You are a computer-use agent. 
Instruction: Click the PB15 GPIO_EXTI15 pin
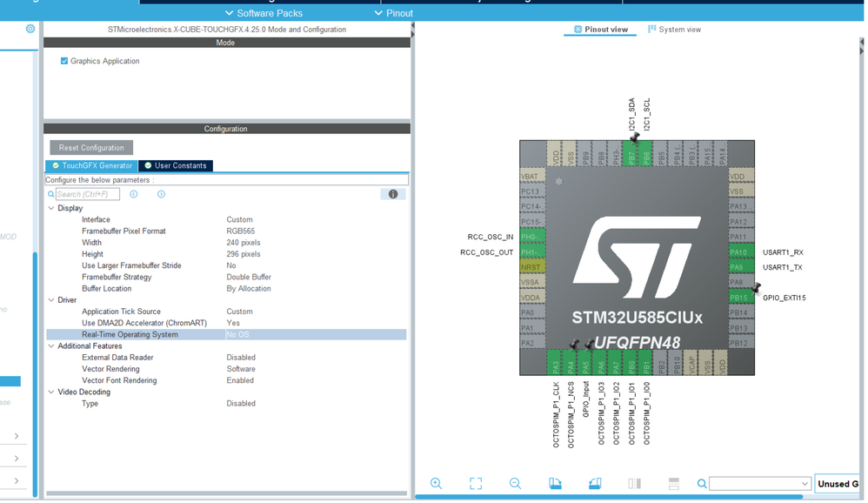click(x=741, y=298)
